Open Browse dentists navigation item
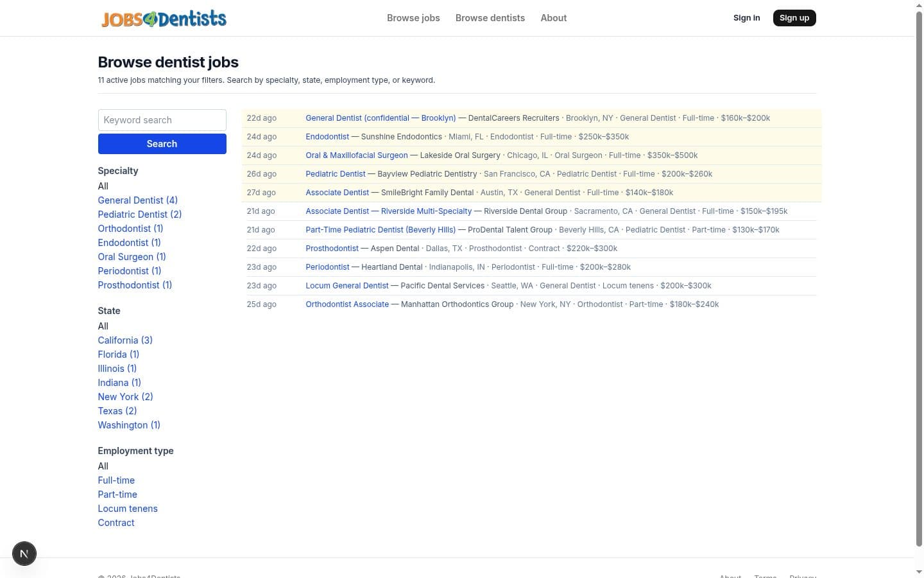This screenshot has height=578, width=924. click(490, 18)
